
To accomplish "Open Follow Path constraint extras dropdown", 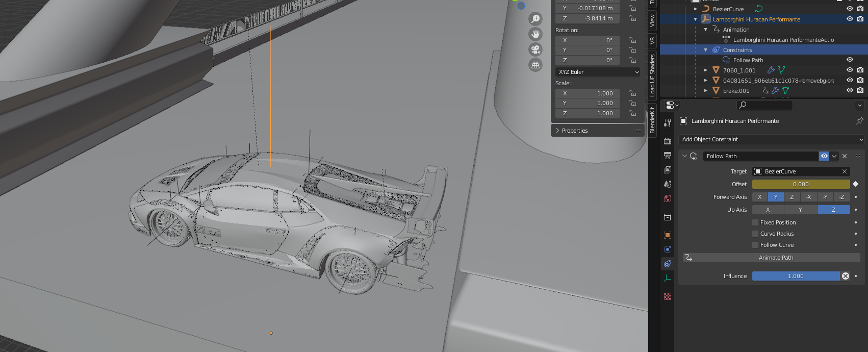I will (x=834, y=156).
